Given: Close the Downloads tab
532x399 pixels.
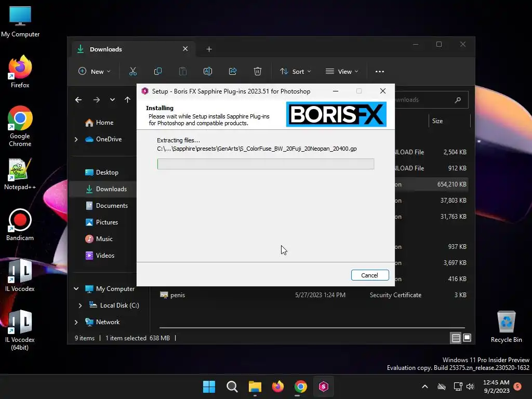Looking at the screenshot, I should tap(185, 49).
